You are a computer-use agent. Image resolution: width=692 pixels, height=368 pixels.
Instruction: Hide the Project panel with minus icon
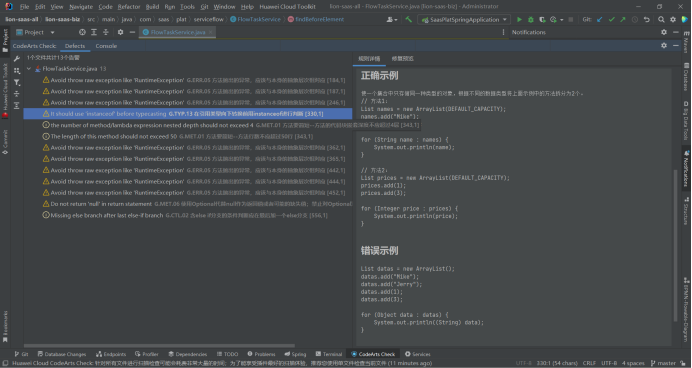tap(132, 32)
